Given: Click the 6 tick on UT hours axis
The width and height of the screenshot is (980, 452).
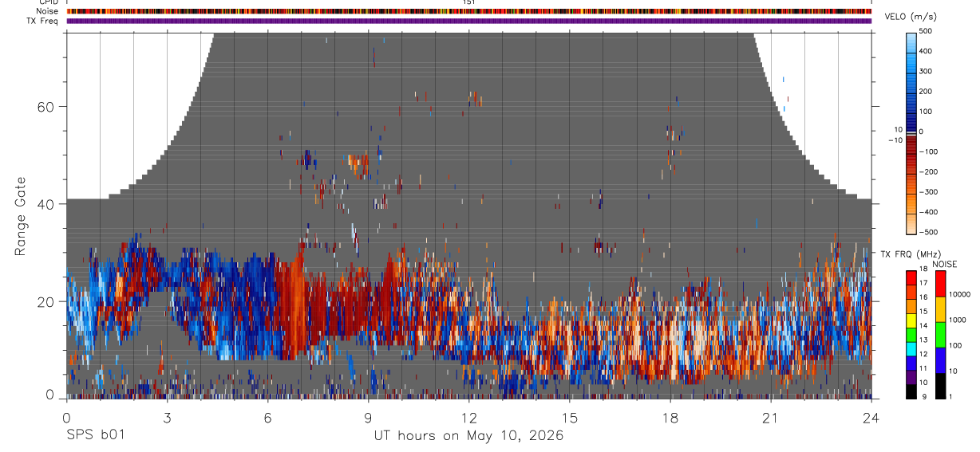Looking at the screenshot, I should pos(267,417).
